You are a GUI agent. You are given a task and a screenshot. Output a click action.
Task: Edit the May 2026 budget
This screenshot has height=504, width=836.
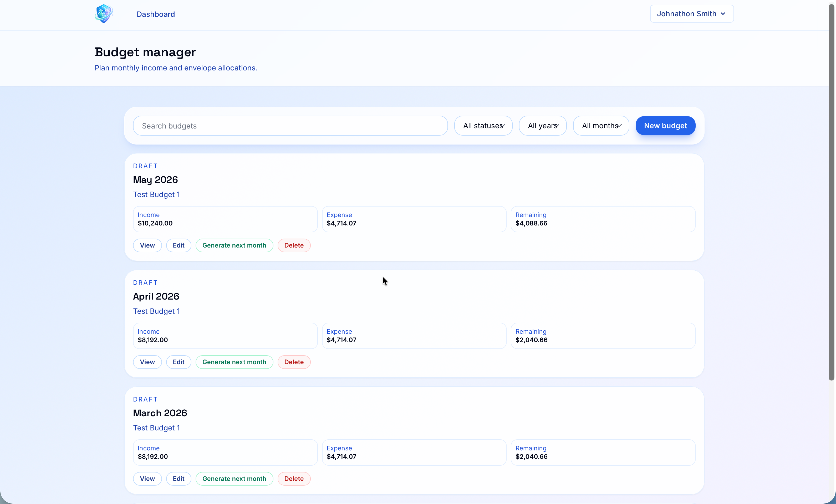tap(179, 245)
